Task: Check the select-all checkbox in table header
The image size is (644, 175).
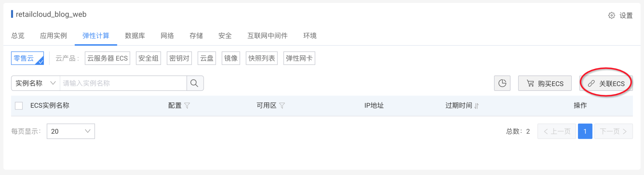Action: click(x=19, y=106)
